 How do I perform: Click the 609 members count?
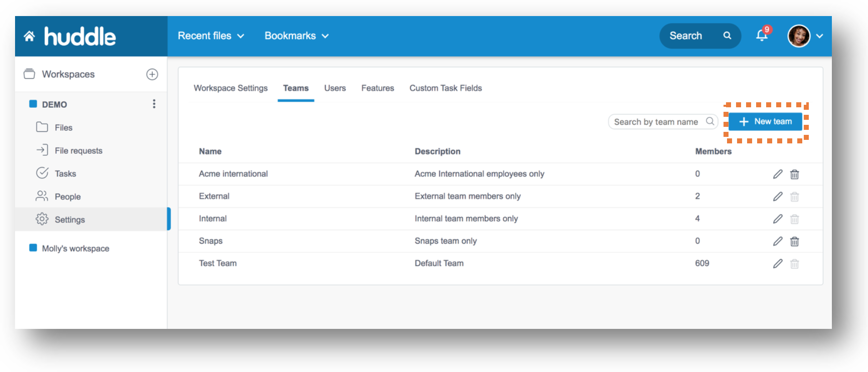click(x=702, y=263)
